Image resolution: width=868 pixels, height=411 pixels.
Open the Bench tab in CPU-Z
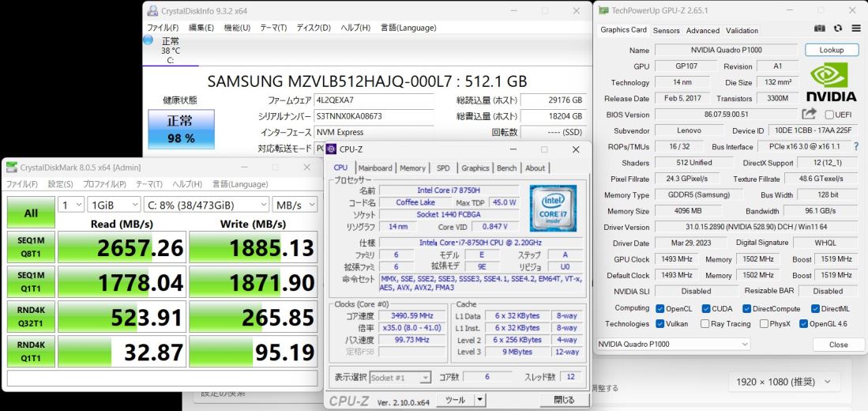click(x=506, y=168)
